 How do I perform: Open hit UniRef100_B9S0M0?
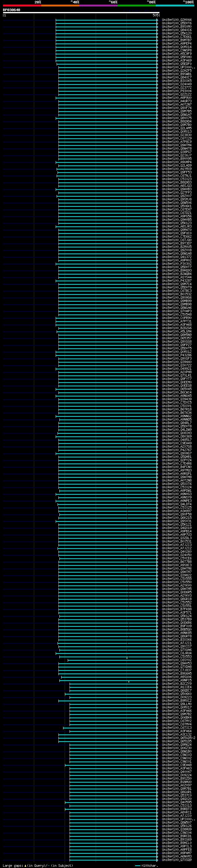177,26
